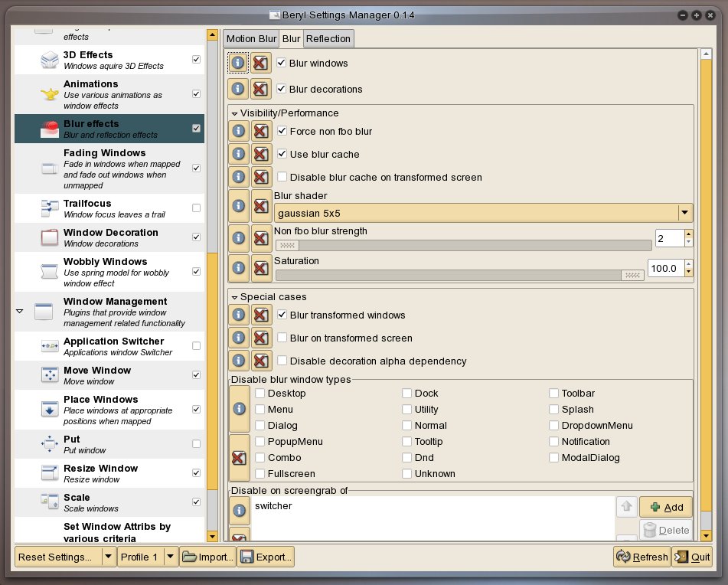Enable the Trailfocus plugin checkbox
728x585 pixels.
[197, 208]
